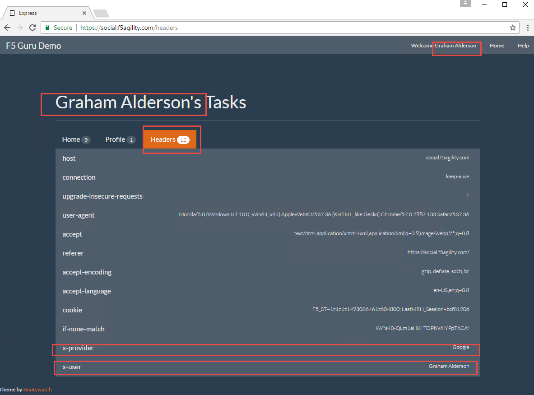Bookmark this page with the star icon

513,28
